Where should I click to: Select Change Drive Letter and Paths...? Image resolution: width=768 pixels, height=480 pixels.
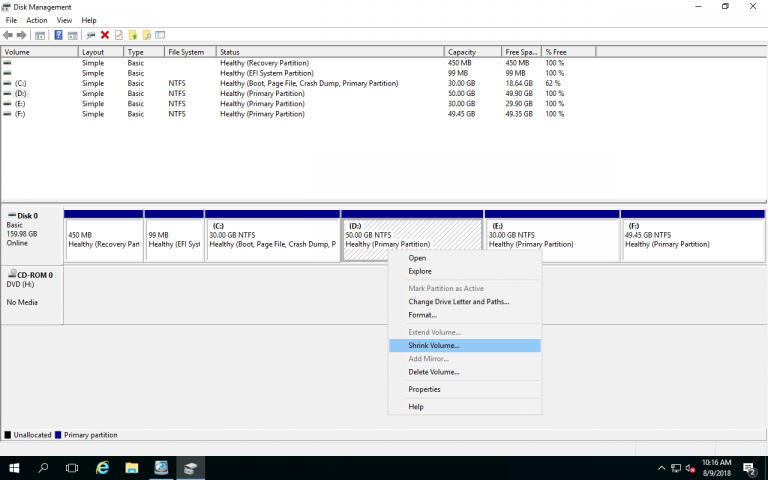point(465,302)
